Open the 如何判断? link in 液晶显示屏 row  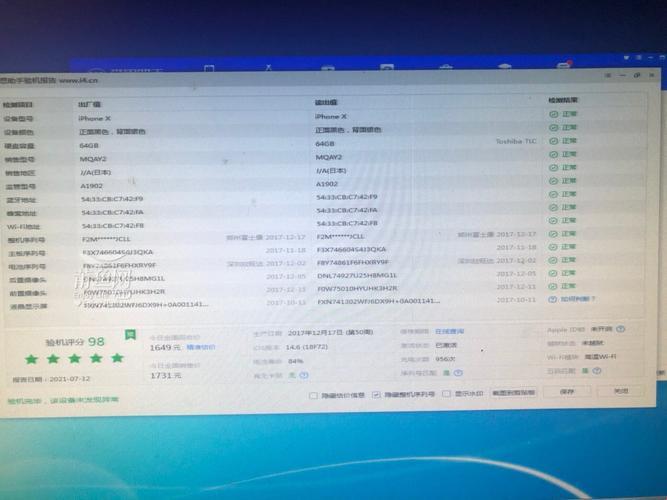pyautogui.click(x=577, y=299)
